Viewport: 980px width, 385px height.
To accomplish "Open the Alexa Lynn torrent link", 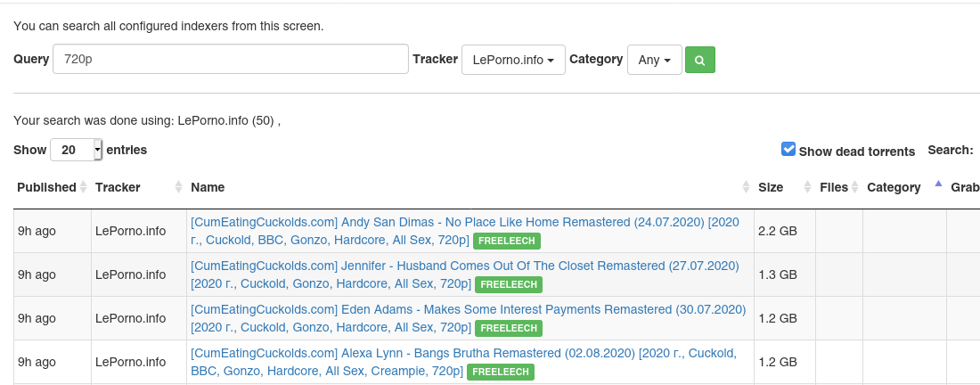I will point(463,362).
